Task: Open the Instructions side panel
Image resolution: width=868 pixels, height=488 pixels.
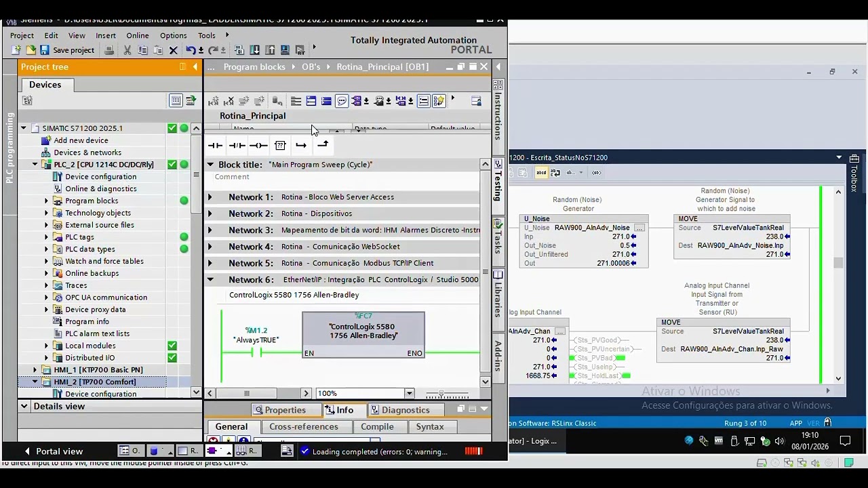Action: [498, 110]
